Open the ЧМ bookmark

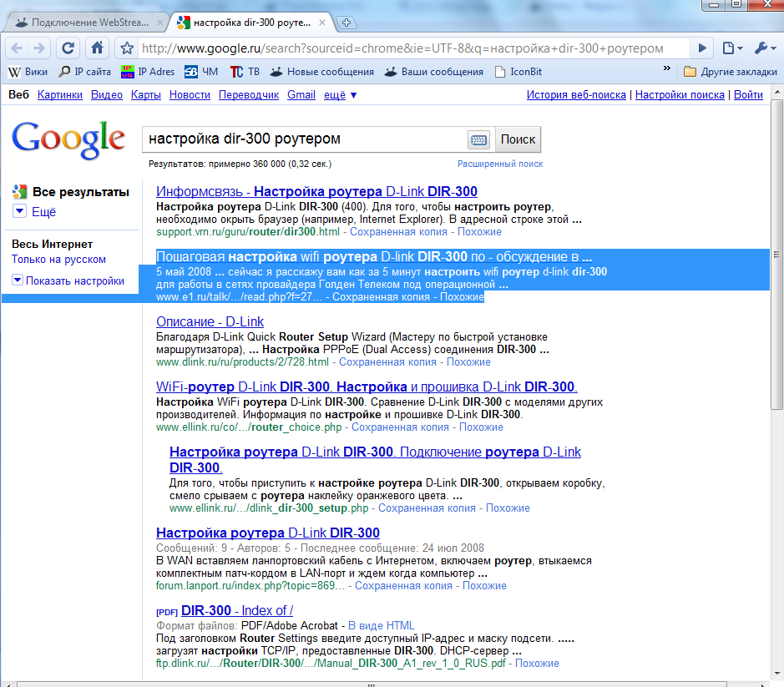pyautogui.click(x=201, y=72)
